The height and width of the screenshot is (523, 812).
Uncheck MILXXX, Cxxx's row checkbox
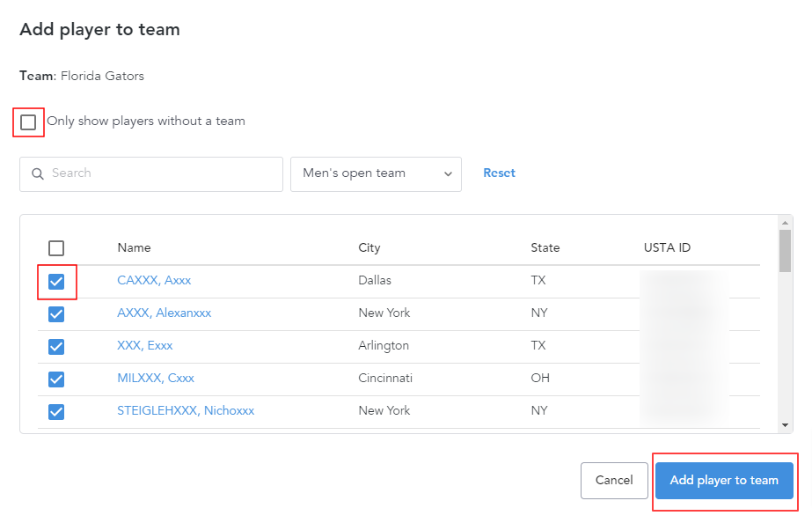(56, 379)
